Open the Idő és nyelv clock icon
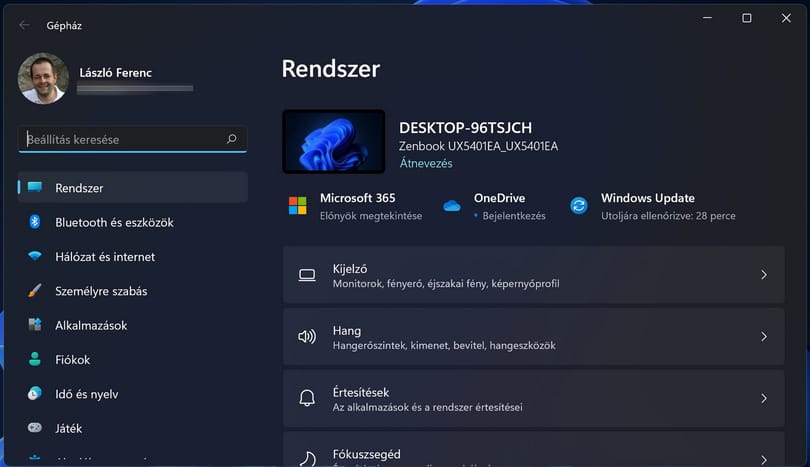 pos(35,393)
